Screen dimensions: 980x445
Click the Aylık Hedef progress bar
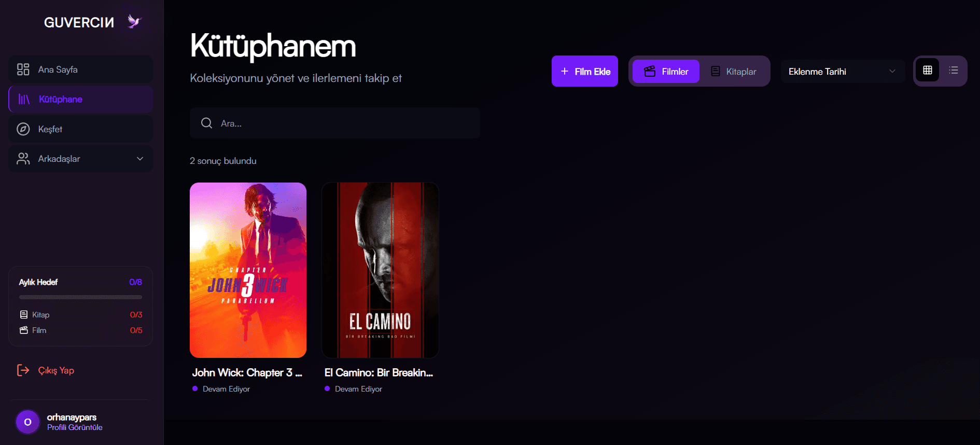tap(80, 297)
